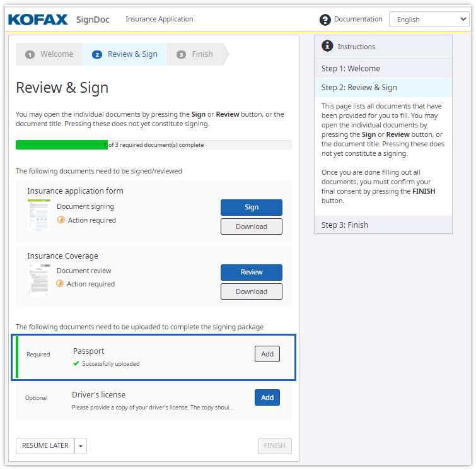Click the Insurance Coverage action-required icon
This screenshot has width=476, height=470.
point(60,284)
